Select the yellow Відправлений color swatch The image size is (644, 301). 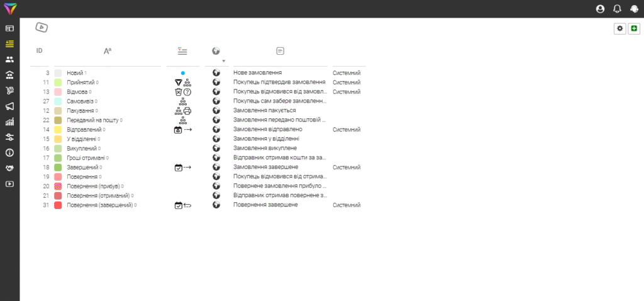58,130
